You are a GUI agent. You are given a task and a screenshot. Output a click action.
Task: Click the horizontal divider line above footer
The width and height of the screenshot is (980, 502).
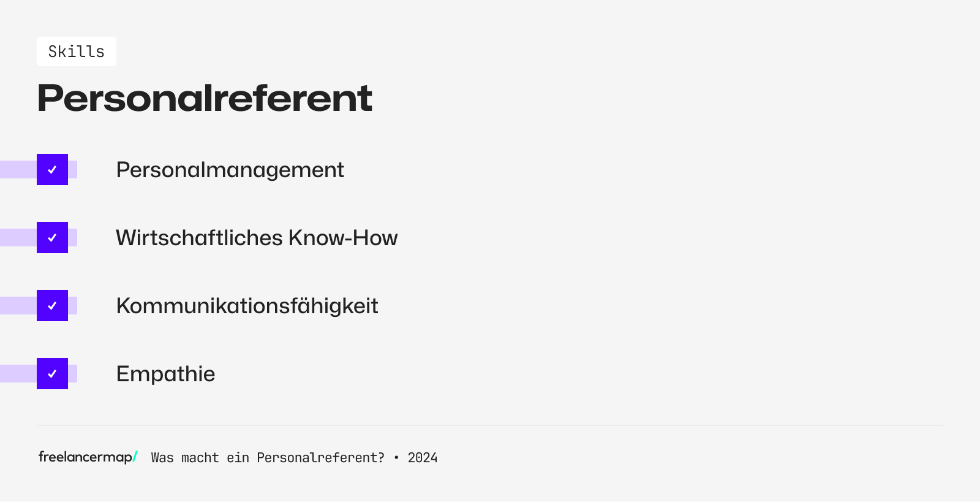tap(490, 425)
